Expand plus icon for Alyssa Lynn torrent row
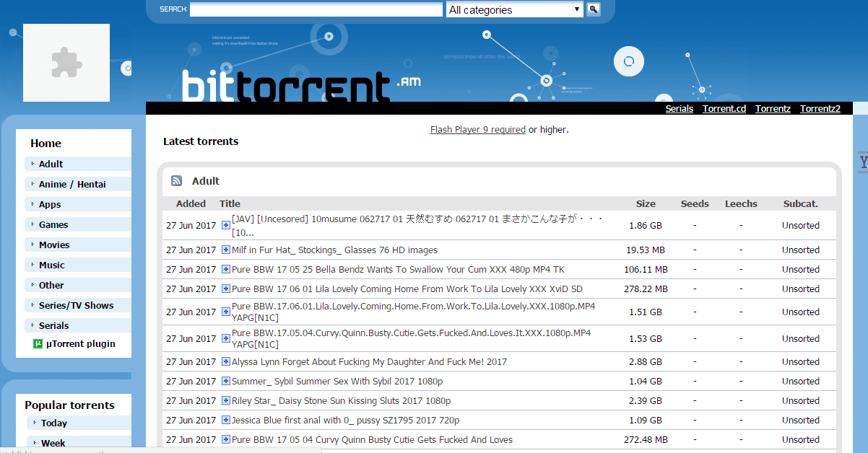The width and height of the screenshot is (868, 453). (226, 361)
